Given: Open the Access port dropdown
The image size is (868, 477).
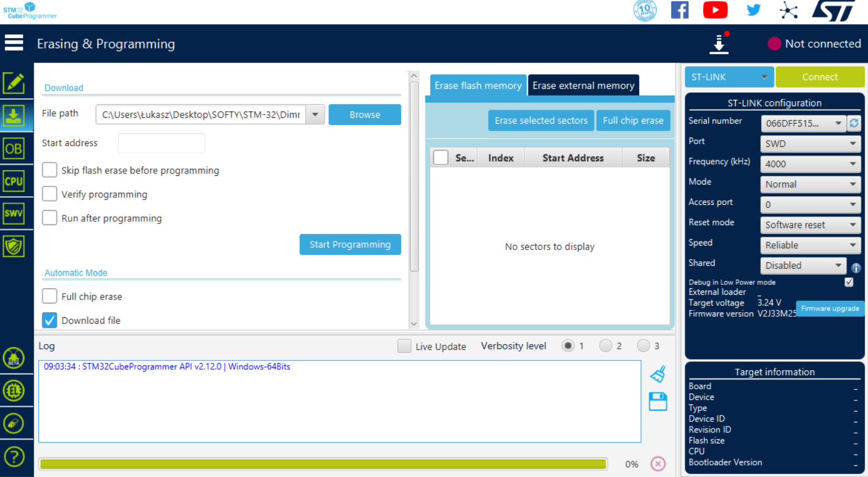Looking at the screenshot, I should [x=810, y=204].
